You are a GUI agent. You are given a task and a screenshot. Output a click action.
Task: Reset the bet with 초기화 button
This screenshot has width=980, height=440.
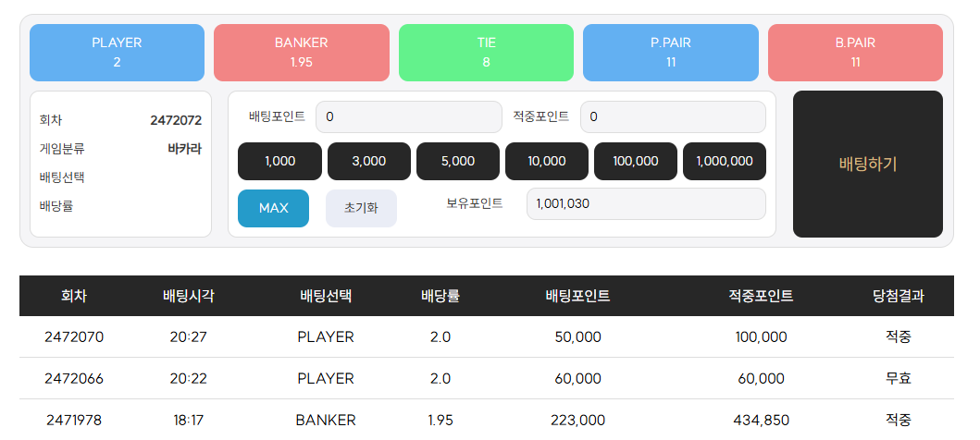coord(361,209)
